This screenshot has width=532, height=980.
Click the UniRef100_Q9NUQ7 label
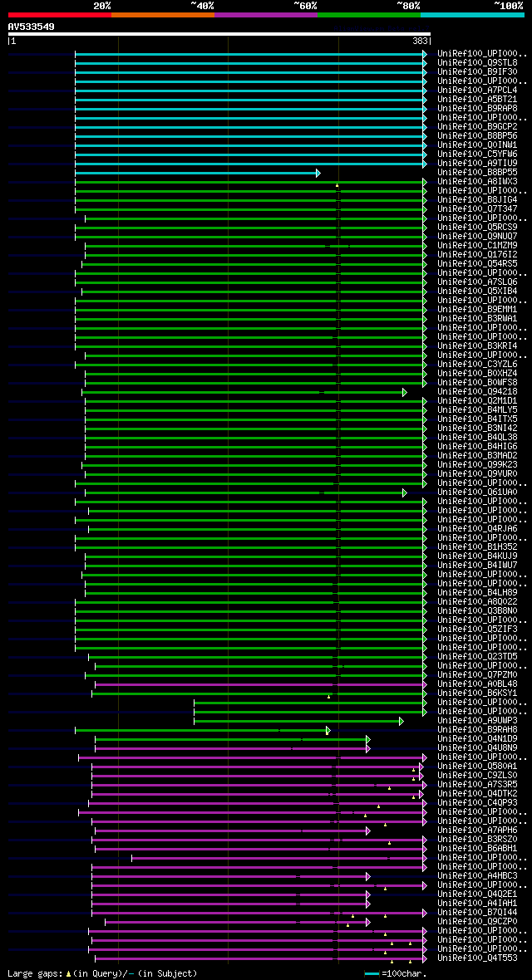477,236
